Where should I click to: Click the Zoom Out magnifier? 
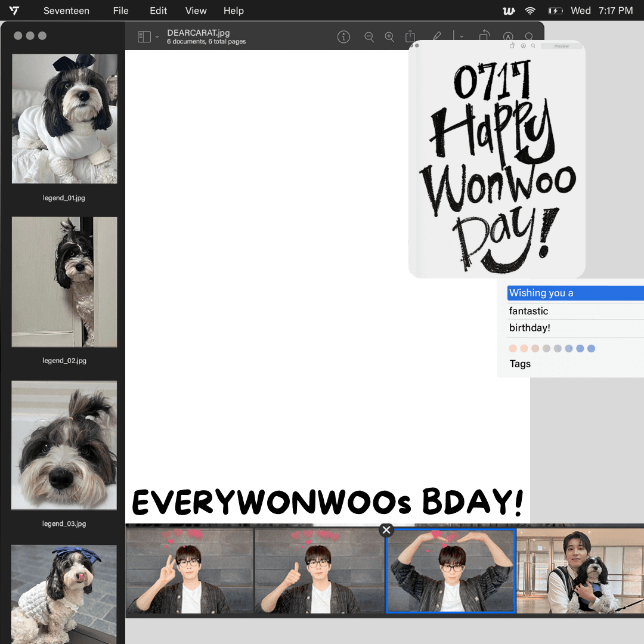coord(369,37)
